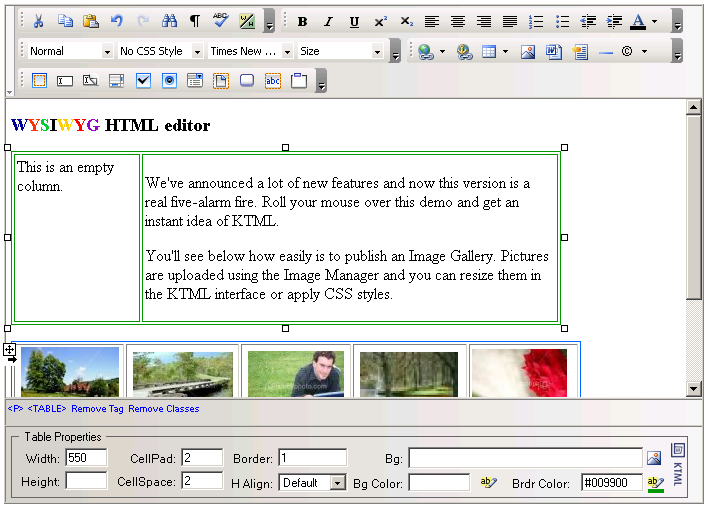This screenshot has width=708, height=508.
Task: Insert a fieldset form element
Action: pos(299,81)
